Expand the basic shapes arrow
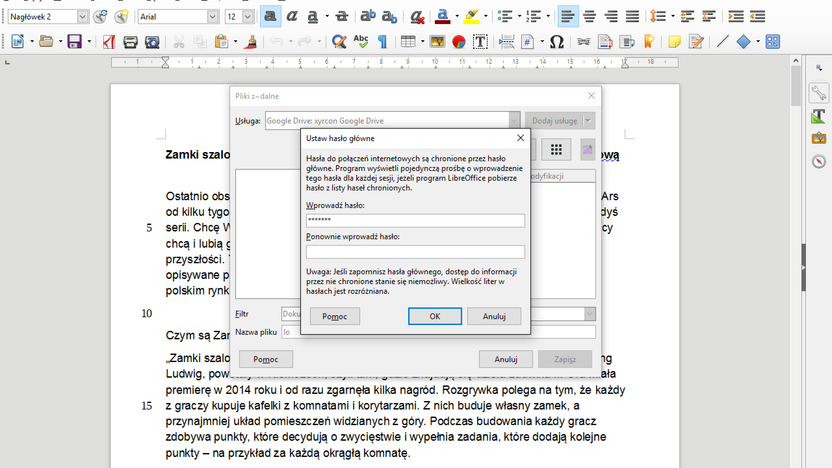 (x=758, y=41)
